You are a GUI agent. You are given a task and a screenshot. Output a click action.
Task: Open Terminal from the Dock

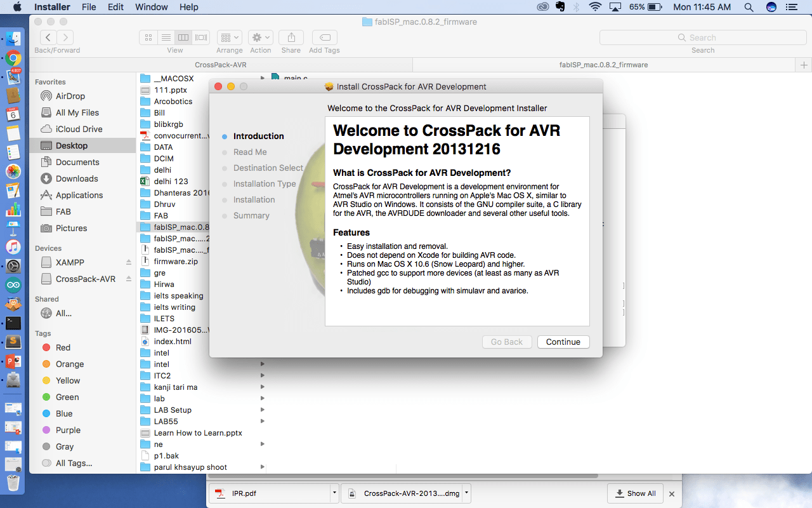click(x=13, y=323)
